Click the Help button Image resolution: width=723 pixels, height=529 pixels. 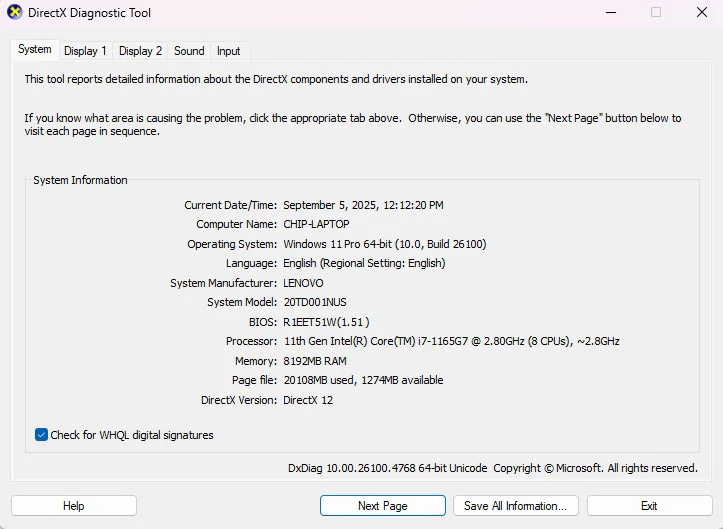tap(74, 506)
